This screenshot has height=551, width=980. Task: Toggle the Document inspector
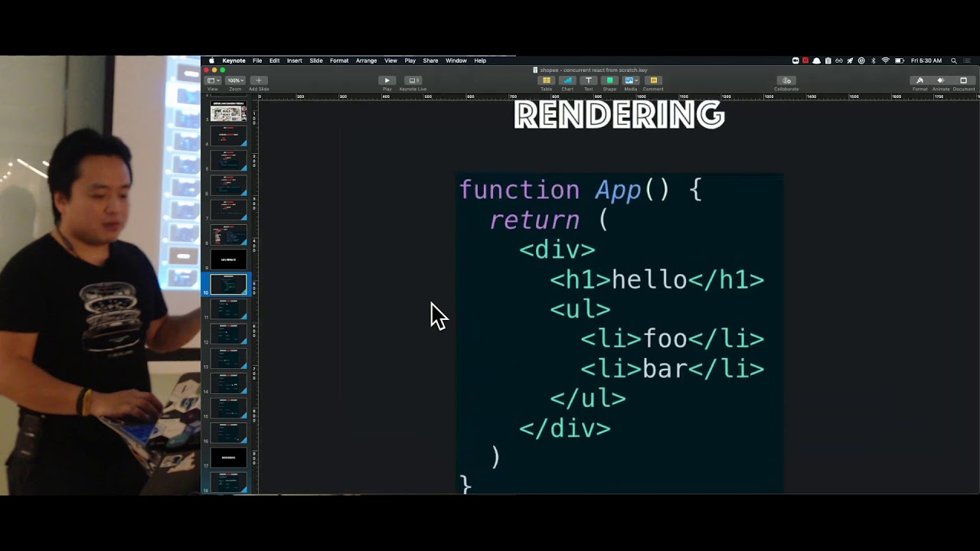pos(963,80)
